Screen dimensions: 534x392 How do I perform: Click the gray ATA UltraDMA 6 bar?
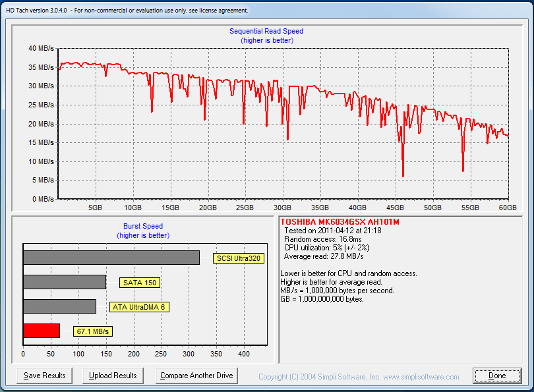click(x=59, y=306)
